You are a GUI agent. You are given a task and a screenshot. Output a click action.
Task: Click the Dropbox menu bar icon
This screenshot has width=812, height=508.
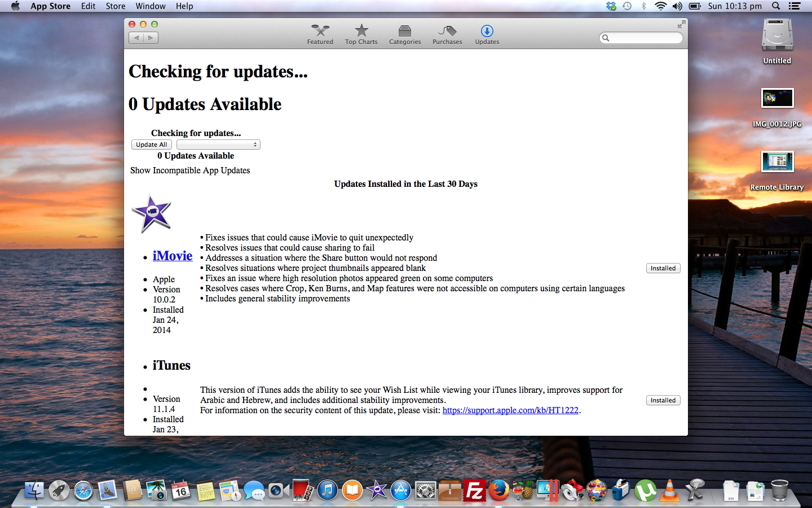611,6
